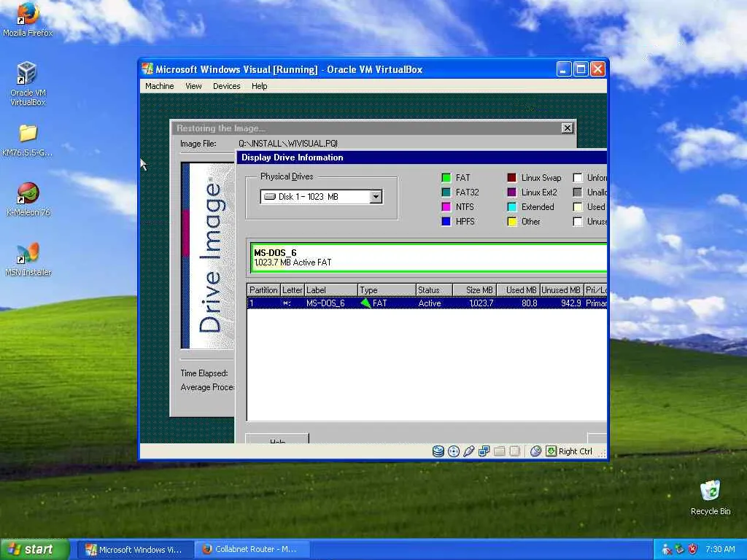The width and height of the screenshot is (747, 560).
Task: Select partition 1 row in the table
Action: 427,303
